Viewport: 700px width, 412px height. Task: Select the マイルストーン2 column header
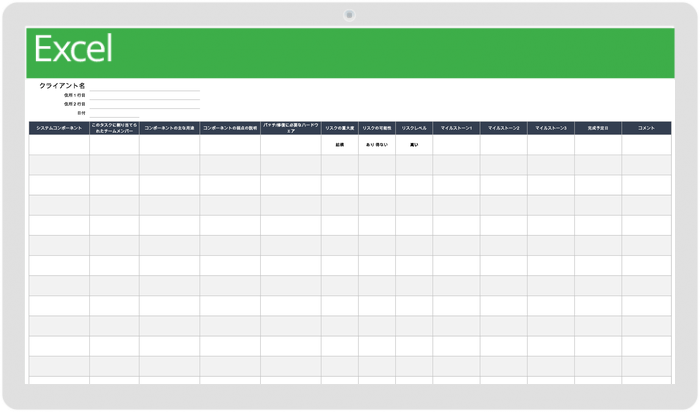coord(504,128)
